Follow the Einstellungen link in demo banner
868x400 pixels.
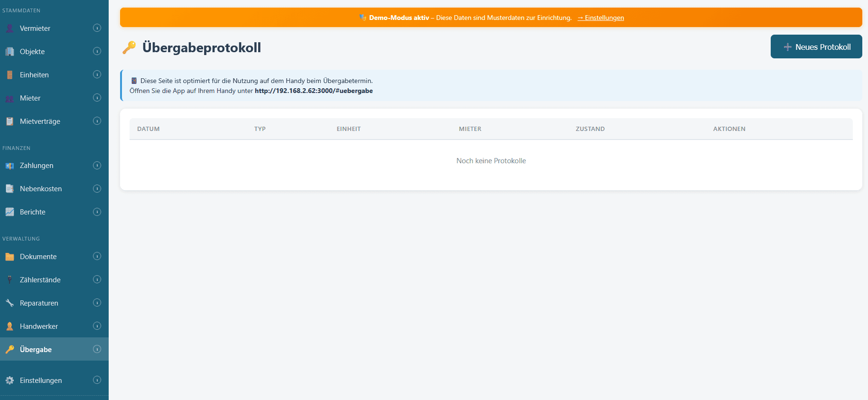click(601, 18)
